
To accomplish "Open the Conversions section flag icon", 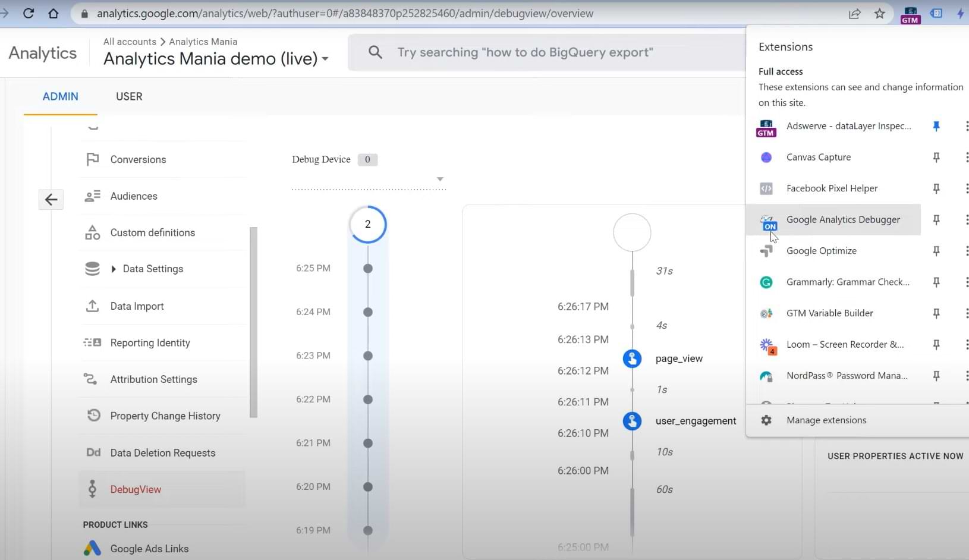I will tap(92, 159).
